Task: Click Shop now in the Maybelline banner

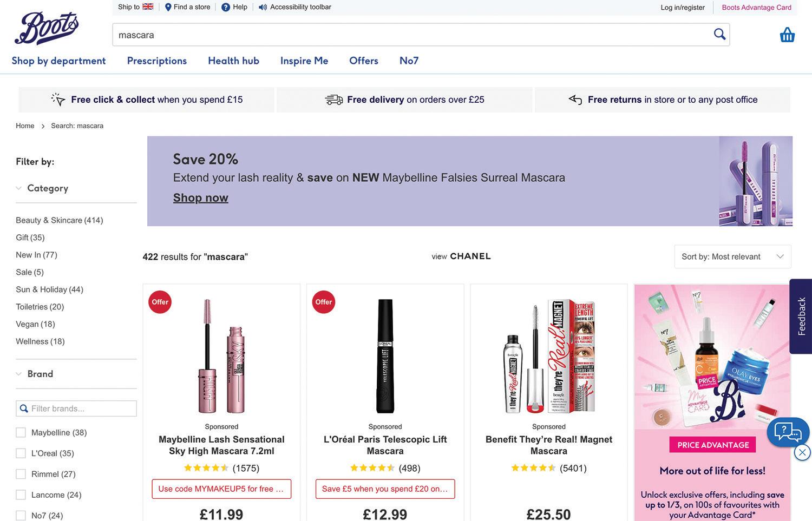Action: click(200, 197)
